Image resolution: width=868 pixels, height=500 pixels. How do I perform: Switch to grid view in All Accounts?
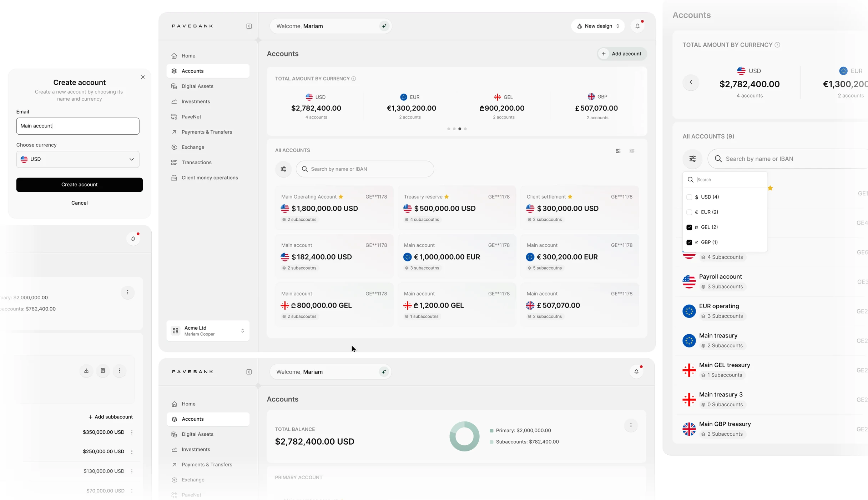click(x=618, y=151)
